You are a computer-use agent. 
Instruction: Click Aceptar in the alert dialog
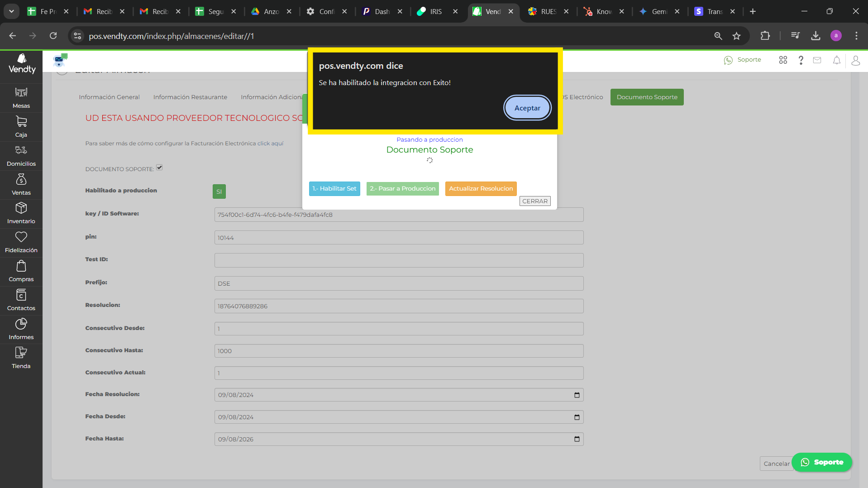click(527, 108)
